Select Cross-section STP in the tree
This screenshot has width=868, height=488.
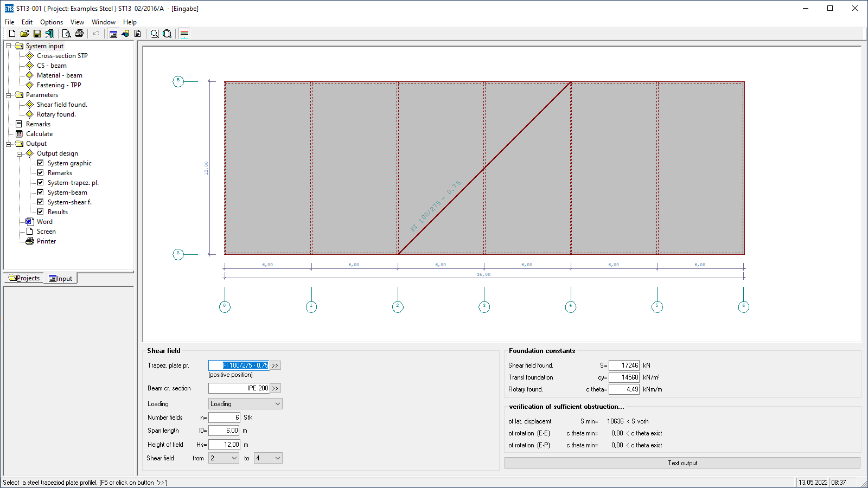point(62,56)
